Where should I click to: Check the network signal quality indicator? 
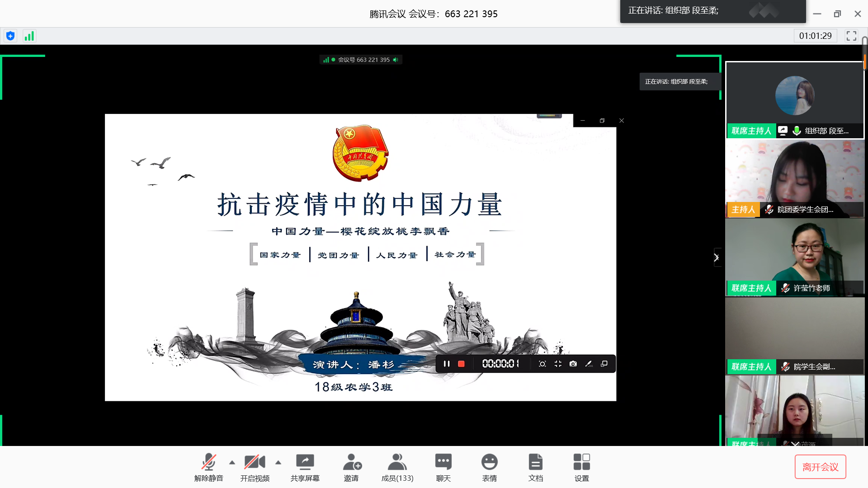click(29, 36)
